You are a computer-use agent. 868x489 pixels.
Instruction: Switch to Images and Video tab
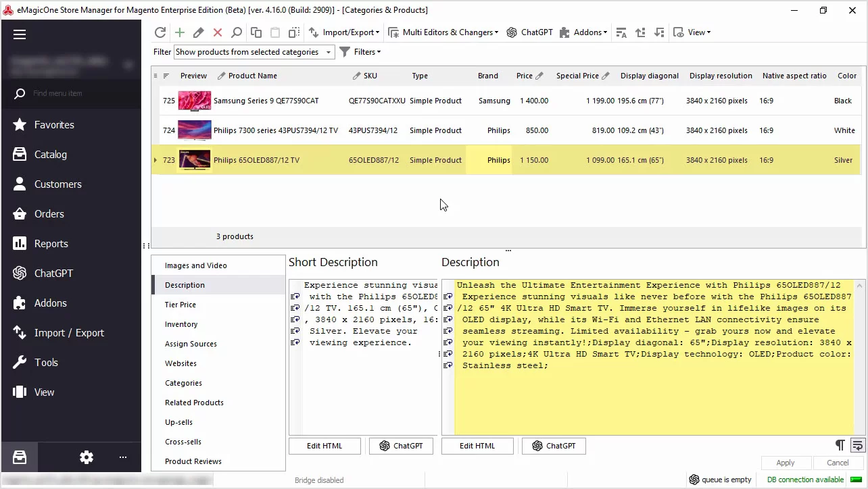[218, 265]
